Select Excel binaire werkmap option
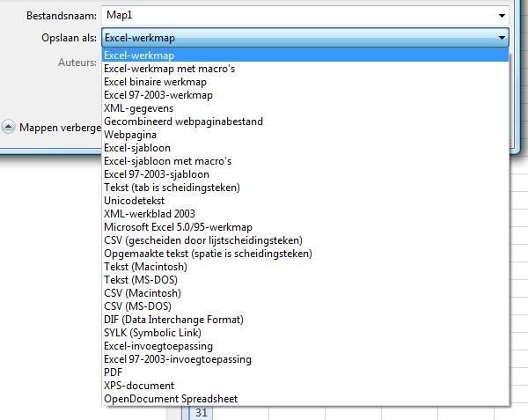528x420 pixels. click(305, 82)
